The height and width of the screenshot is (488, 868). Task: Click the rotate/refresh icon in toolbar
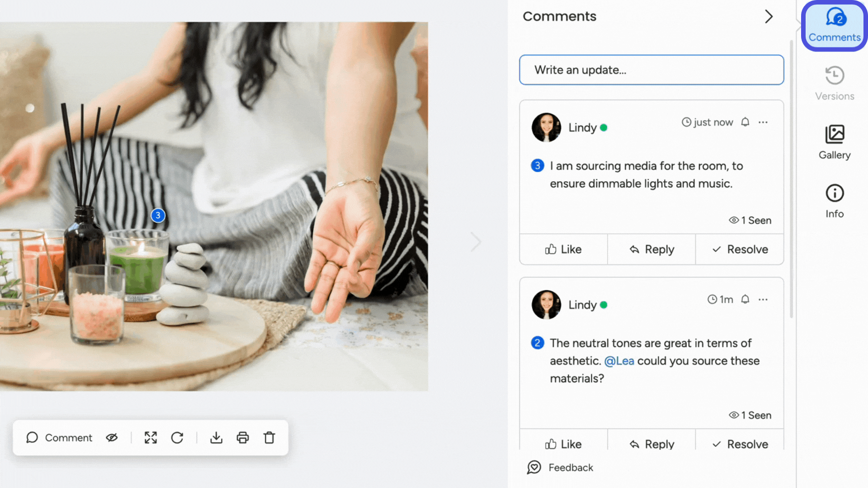tap(178, 437)
